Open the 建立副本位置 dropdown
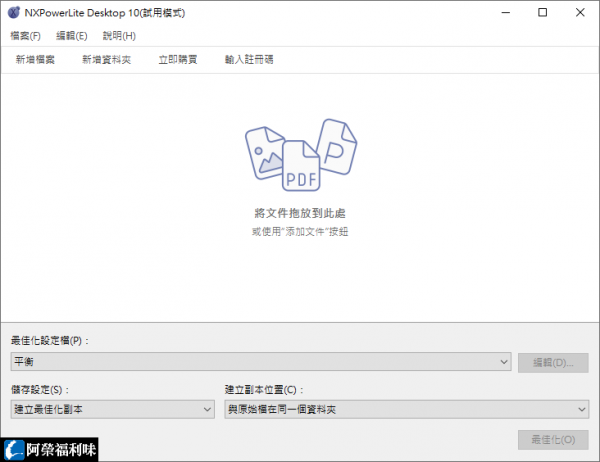 tap(406, 409)
